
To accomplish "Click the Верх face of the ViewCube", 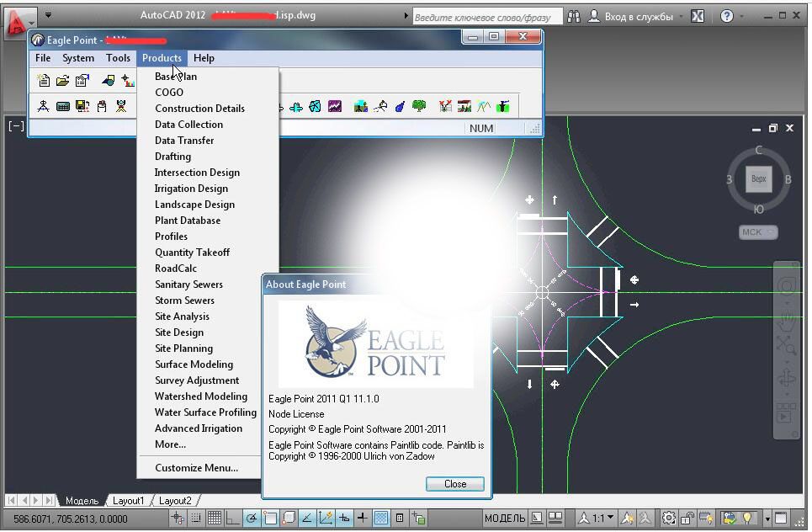I will pos(759,178).
